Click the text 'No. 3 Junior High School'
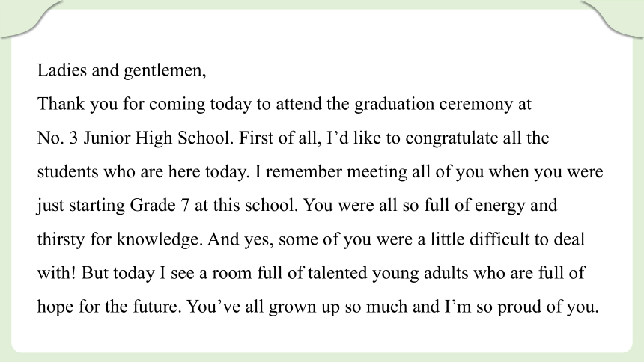The height and width of the screenshot is (362, 644). [133, 138]
